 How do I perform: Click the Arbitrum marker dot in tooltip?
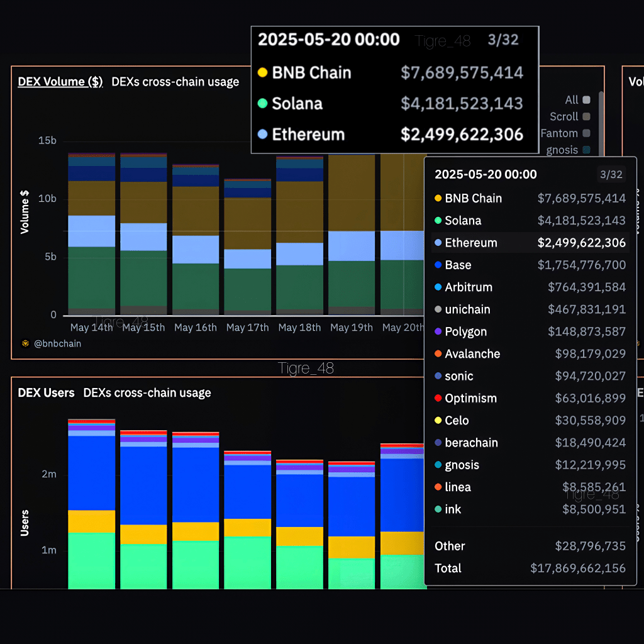coord(438,287)
